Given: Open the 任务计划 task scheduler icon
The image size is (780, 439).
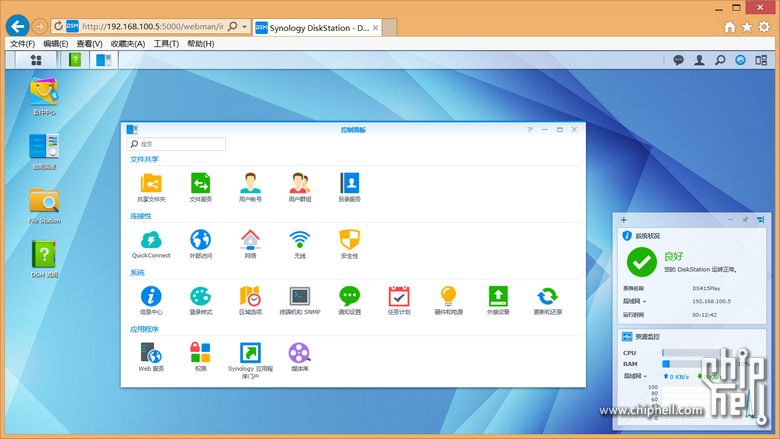Looking at the screenshot, I should tap(399, 296).
